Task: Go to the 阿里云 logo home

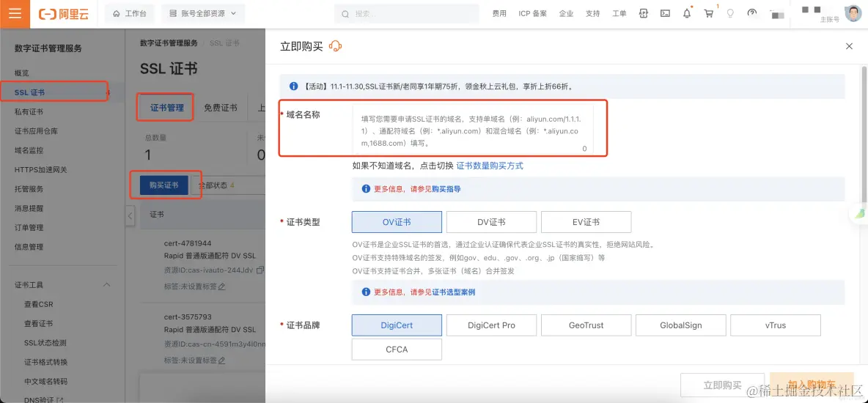Action: click(x=64, y=14)
